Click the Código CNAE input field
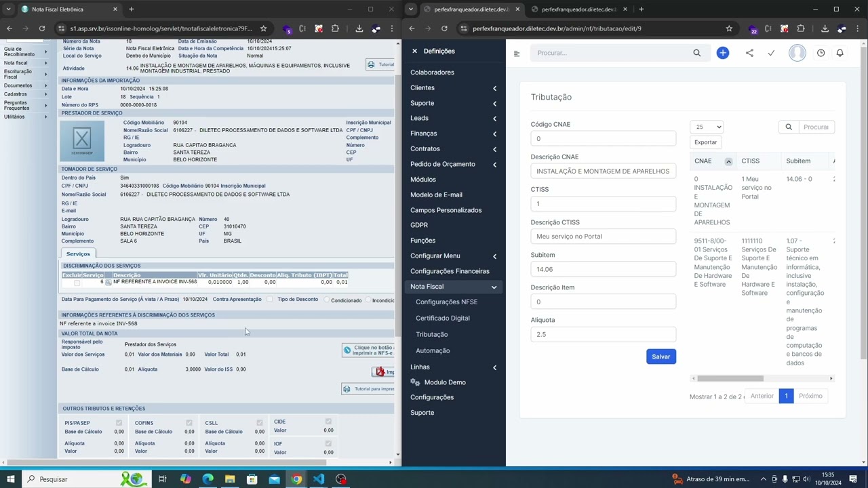The height and width of the screenshot is (488, 868). tap(603, 138)
